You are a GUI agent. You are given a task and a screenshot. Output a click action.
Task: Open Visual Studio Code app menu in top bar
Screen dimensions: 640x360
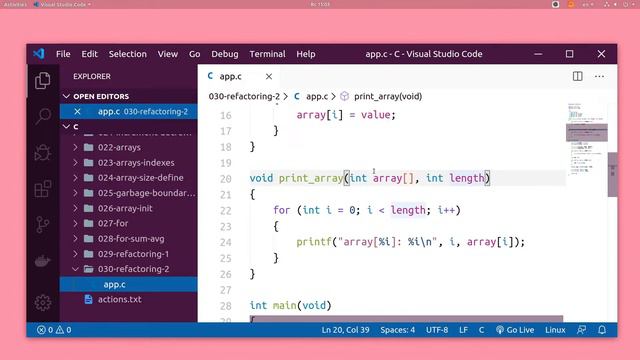62,4
